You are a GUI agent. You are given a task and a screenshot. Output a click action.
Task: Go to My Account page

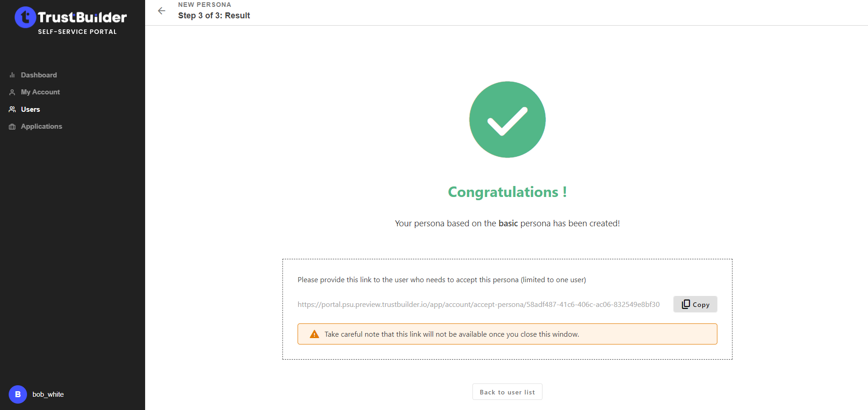pos(40,92)
